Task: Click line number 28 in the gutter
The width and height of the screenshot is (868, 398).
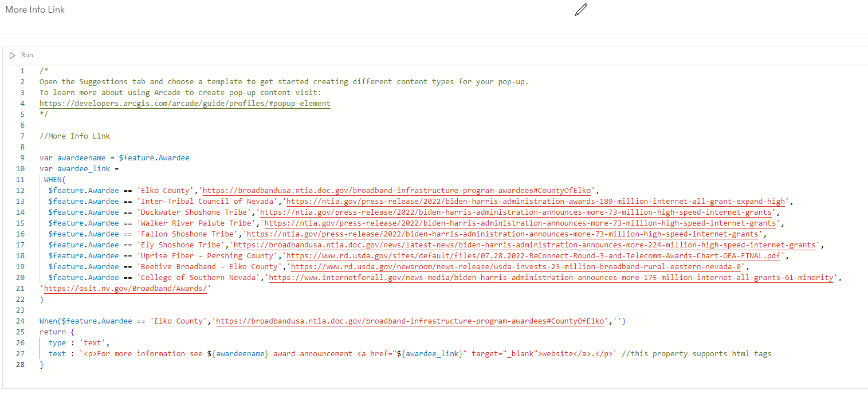Action: click(20, 364)
